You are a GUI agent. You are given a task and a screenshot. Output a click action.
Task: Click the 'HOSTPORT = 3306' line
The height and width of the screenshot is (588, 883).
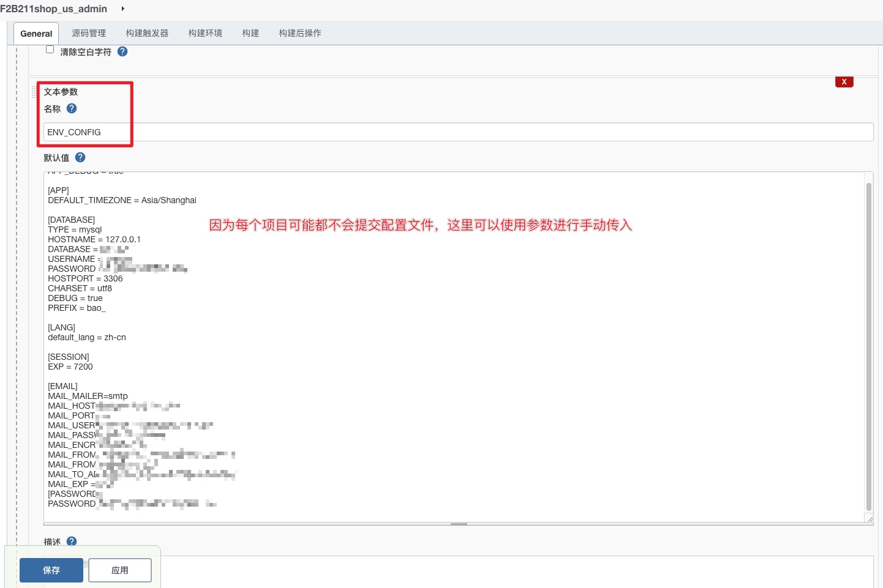pos(85,278)
